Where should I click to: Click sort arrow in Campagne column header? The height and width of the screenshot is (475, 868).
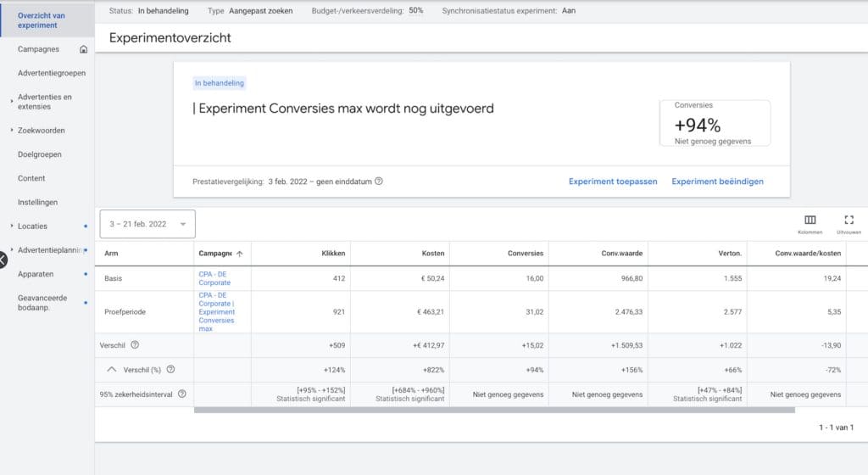coord(240,254)
